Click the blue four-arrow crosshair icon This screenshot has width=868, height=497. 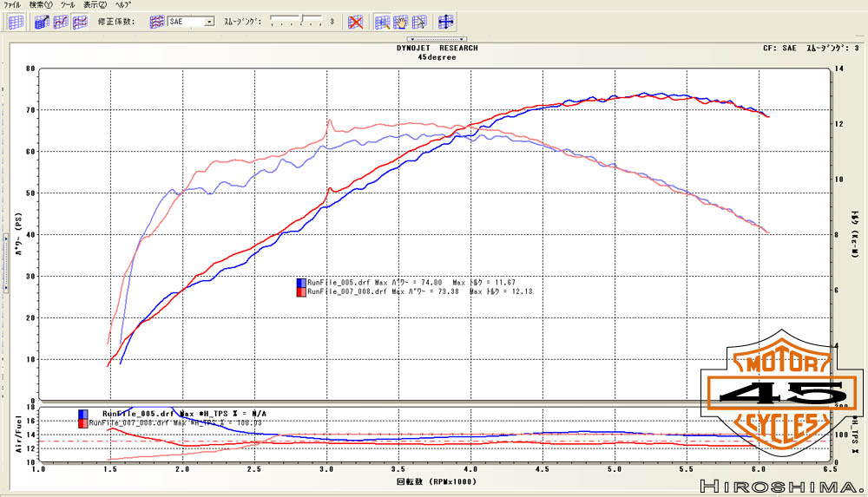pos(446,22)
